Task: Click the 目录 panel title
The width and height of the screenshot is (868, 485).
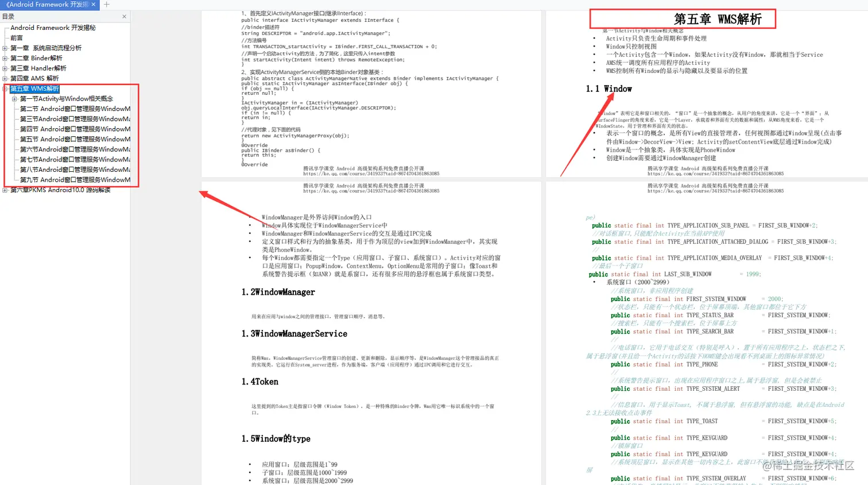Action: pyautogui.click(x=8, y=17)
